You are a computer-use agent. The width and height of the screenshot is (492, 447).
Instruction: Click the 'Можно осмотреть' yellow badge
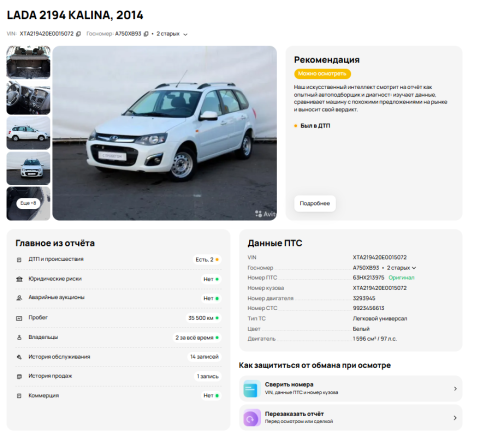pos(322,74)
